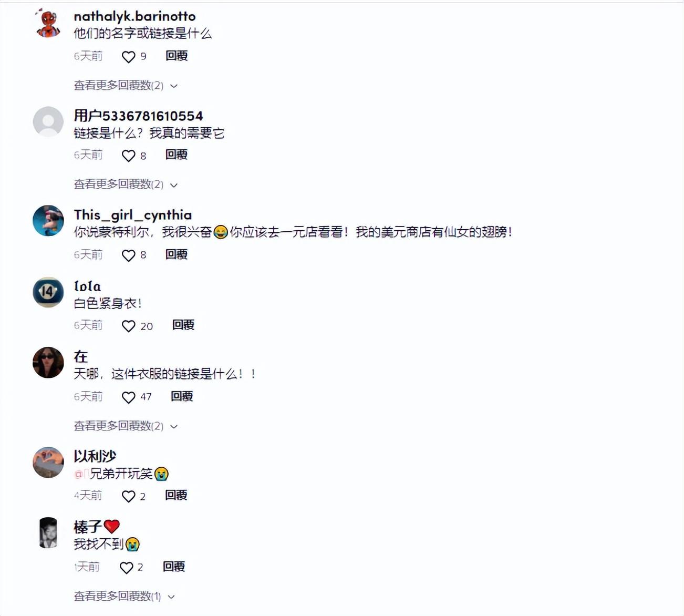
Task: Reply to lola's comment
Action: [x=183, y=325]
